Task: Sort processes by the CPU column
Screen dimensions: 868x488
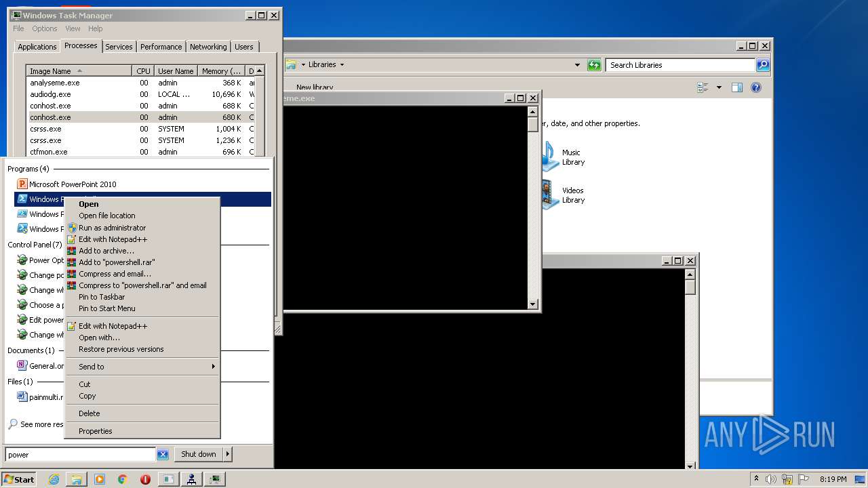Action: [143, 71]
